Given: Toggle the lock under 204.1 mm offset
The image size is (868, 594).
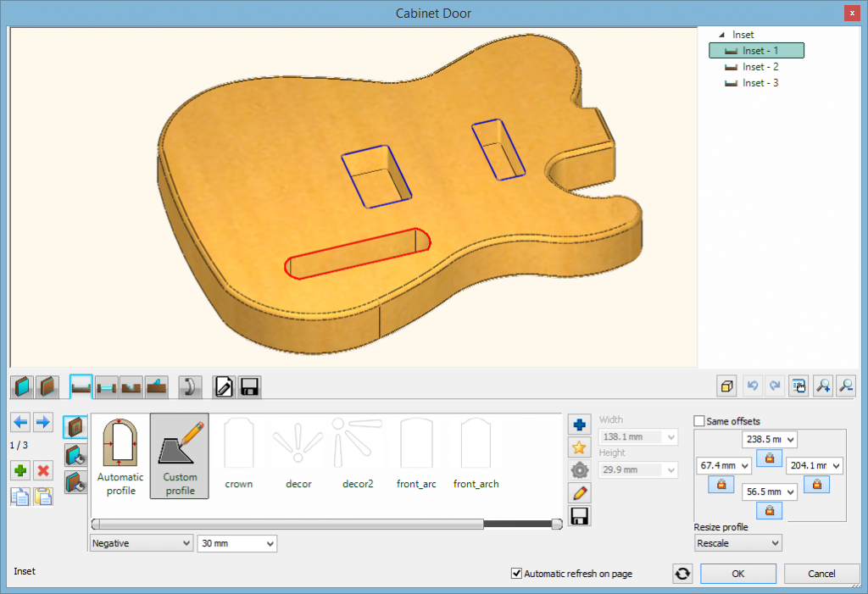Looking at the screenshot, I should point(816,485).
